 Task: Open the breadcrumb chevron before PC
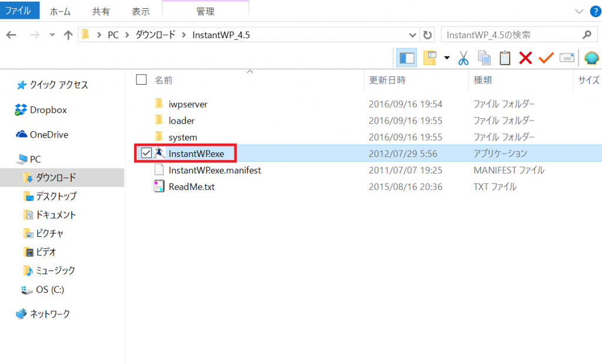(99, 35)
